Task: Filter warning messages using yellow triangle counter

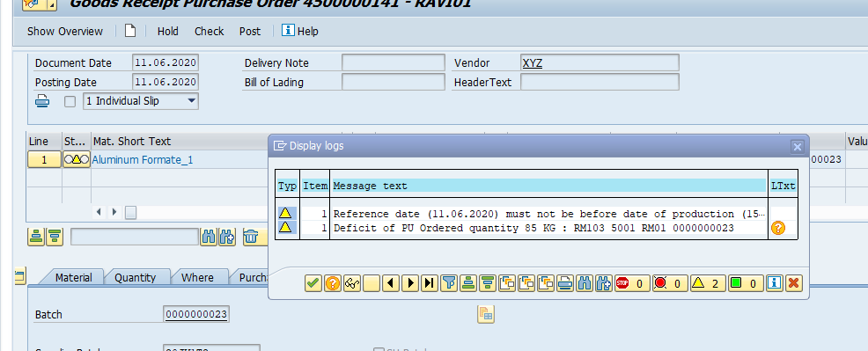Action: [707, 283]
